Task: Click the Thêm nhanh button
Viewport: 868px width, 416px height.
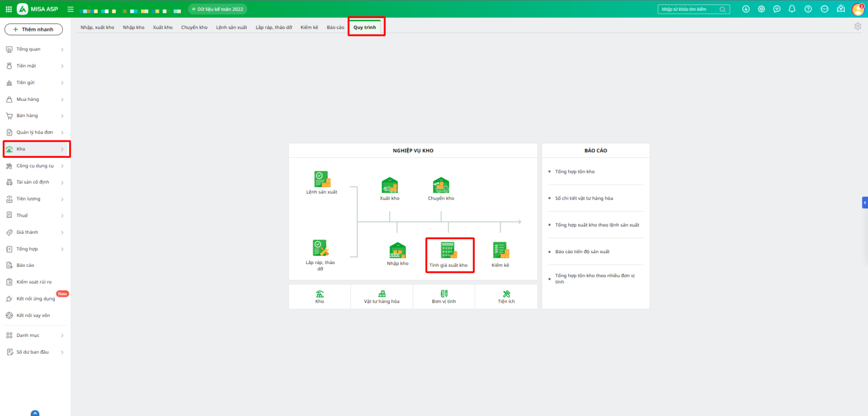Action: click(x=34, y=29)
